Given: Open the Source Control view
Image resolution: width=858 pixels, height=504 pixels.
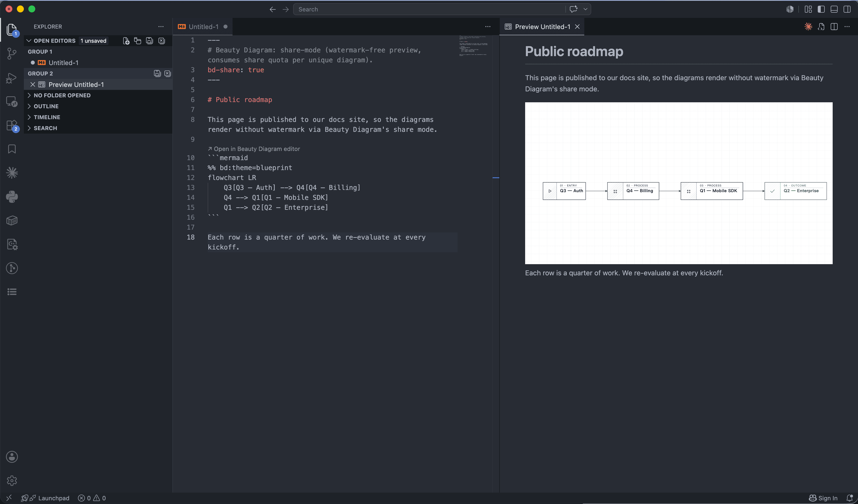Looking at the screenshot, I should [x=12, y=53].
